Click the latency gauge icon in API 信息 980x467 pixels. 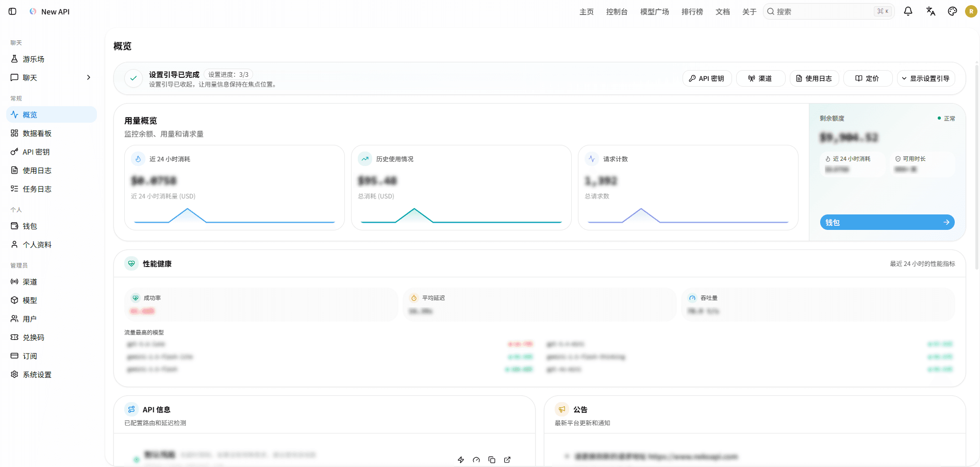click(476, 460)
